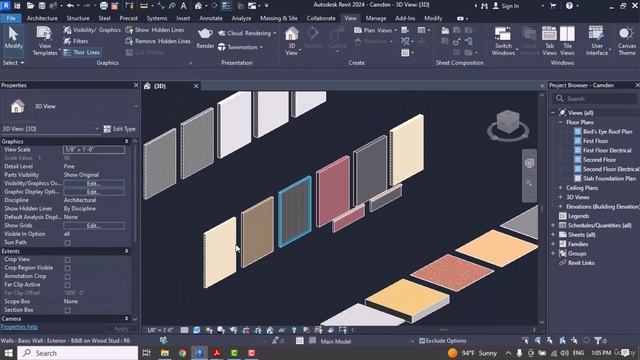Click the navigation wheel icon
This screenshot has width=640, height=360.
(x=529, y=163)
